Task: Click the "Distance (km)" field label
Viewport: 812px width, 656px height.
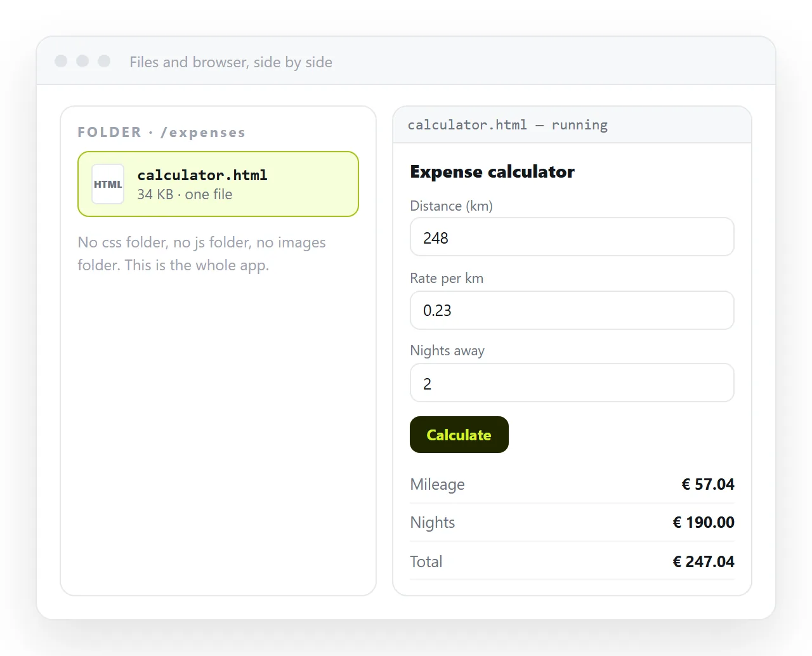Action: pos(451,206)
